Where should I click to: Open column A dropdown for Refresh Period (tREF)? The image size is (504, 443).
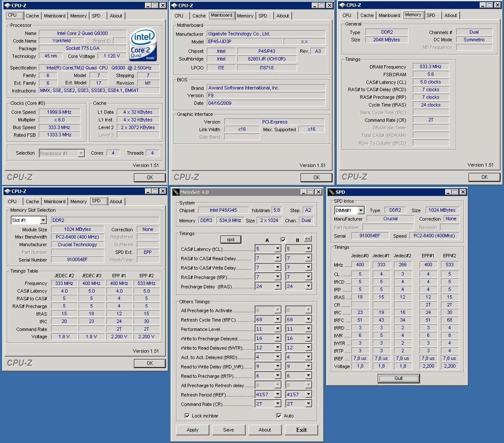click(278, 394)
